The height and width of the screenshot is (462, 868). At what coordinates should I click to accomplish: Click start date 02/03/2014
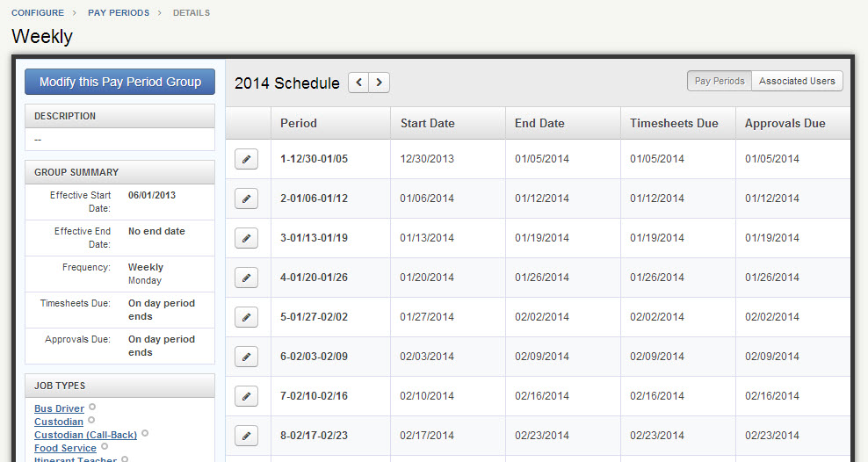[427, 357]
